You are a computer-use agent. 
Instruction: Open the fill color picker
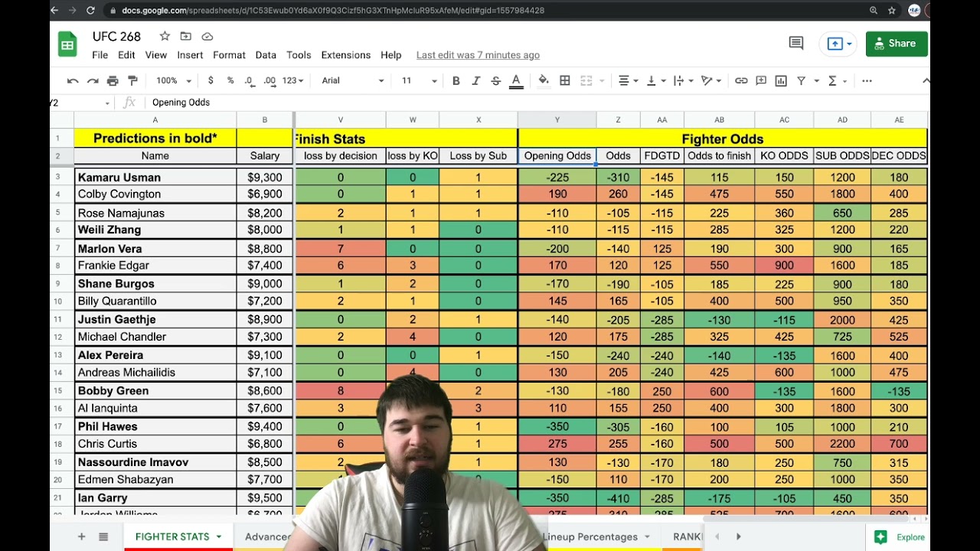[x=544, y=80]
